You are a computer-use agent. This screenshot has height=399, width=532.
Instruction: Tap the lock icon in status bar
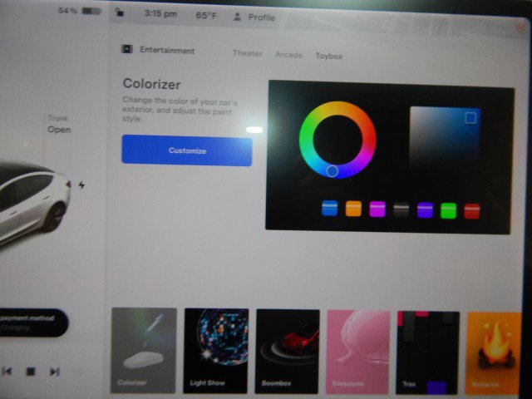119,13
